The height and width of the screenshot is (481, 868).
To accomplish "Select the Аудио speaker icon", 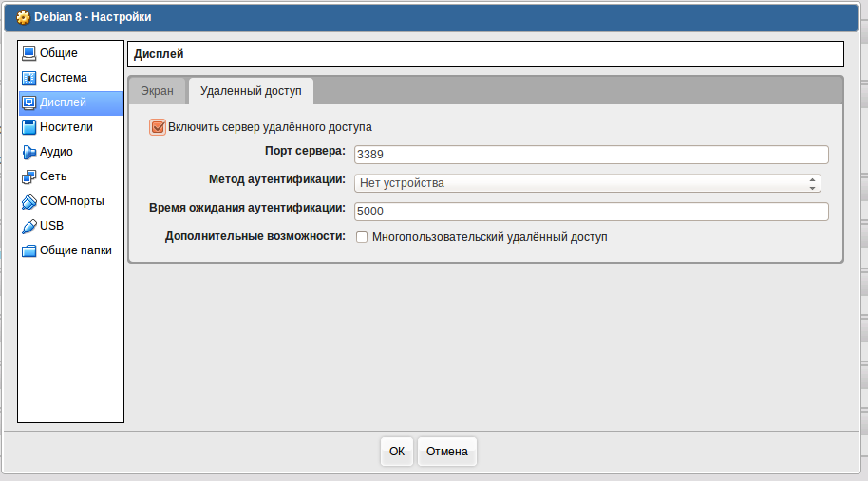I will 28,152.
